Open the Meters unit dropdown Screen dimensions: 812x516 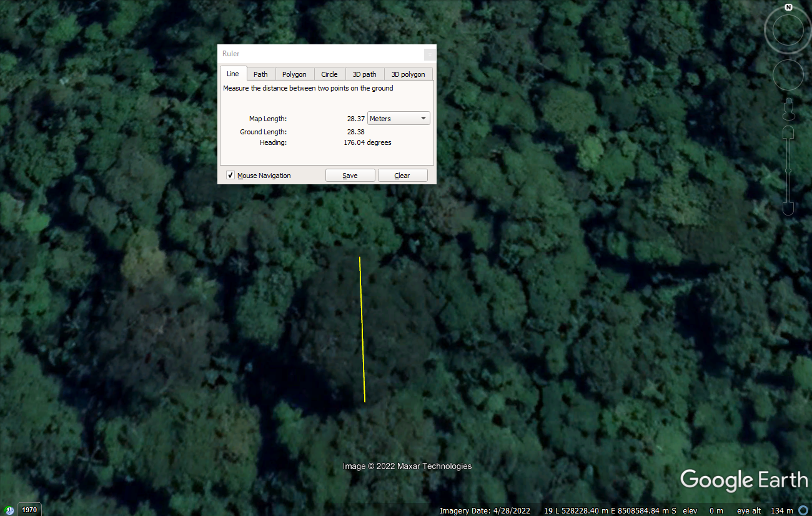(x=399, y=119)
